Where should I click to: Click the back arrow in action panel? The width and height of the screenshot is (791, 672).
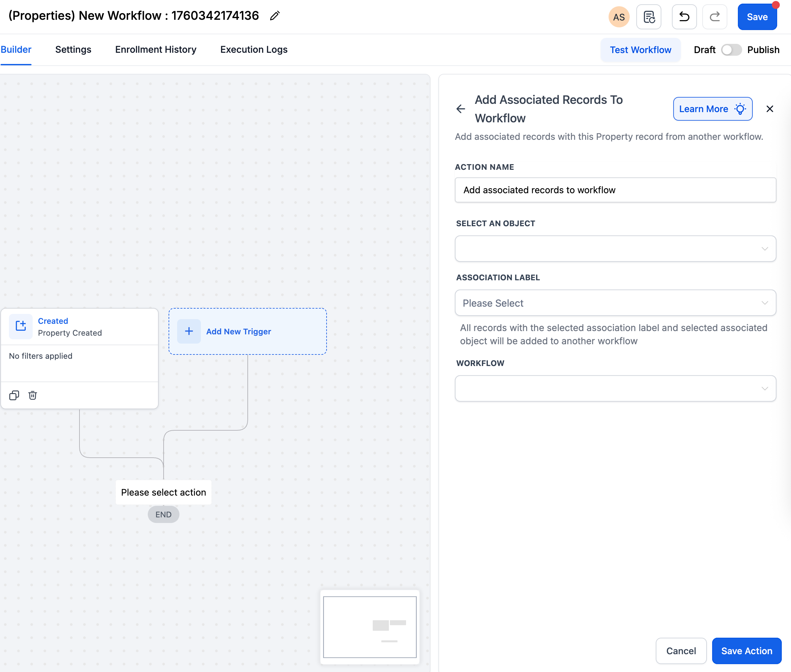tap(461, 109)
